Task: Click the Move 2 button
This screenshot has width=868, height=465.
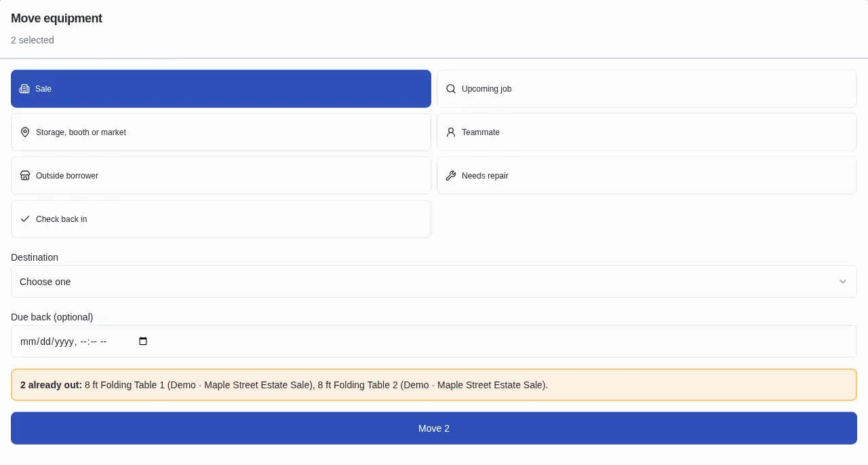Action: coord(434,428)
